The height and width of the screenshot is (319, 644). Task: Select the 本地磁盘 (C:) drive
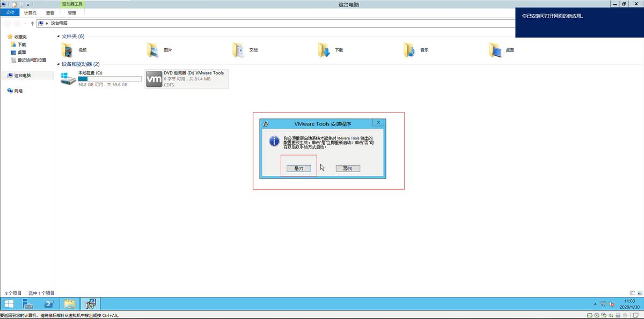point(101,79)
